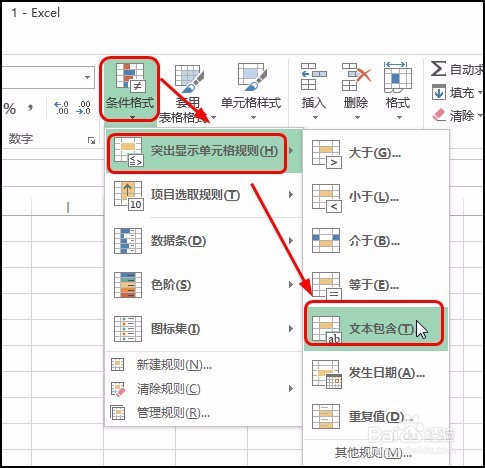Click the column I header
The height and width of the screenshot is (468, 485).
click(68, 207)
